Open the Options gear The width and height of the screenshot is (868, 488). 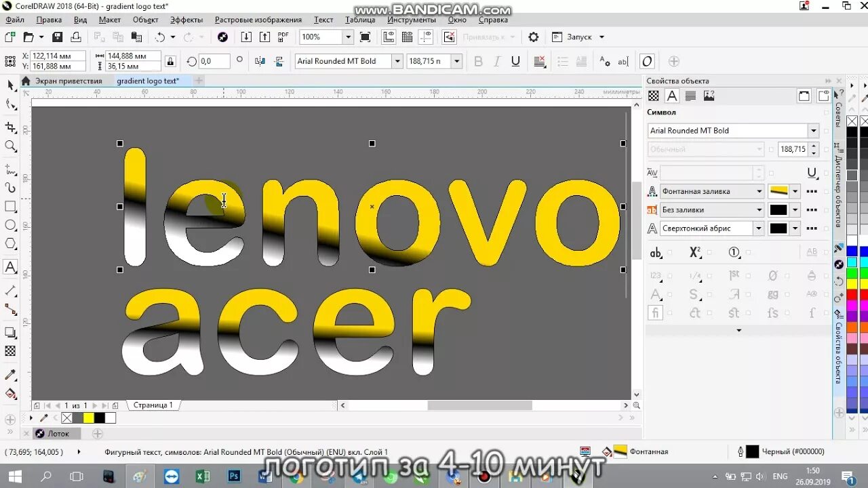(x=534, y=37)
